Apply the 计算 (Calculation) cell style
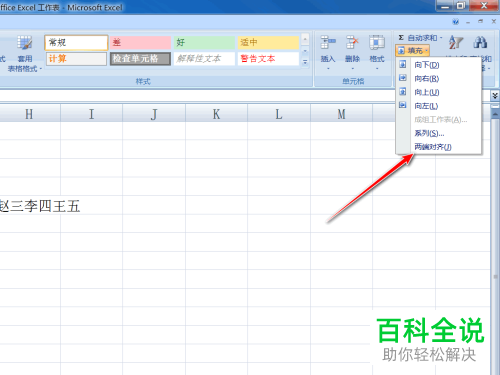The width and height of the screenshot is (500, 375). [76, 59]
